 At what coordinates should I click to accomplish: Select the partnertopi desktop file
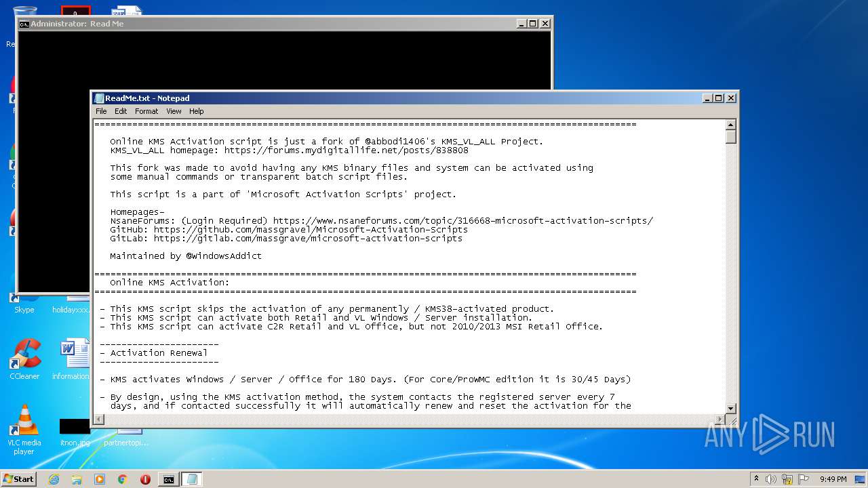coord(126,436)
